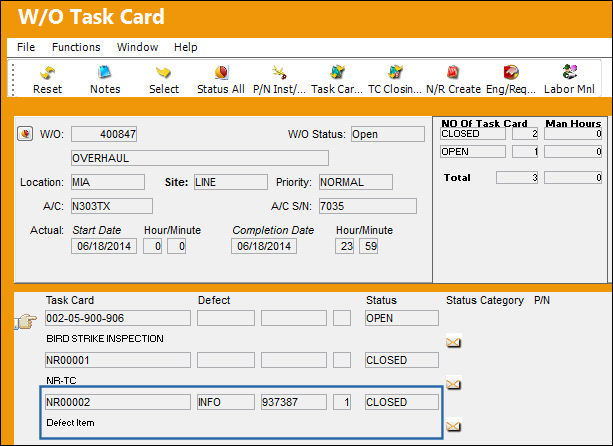Screen dimensions: 613x446
Task: Open the Functions menu
Action: pos(76,47)
